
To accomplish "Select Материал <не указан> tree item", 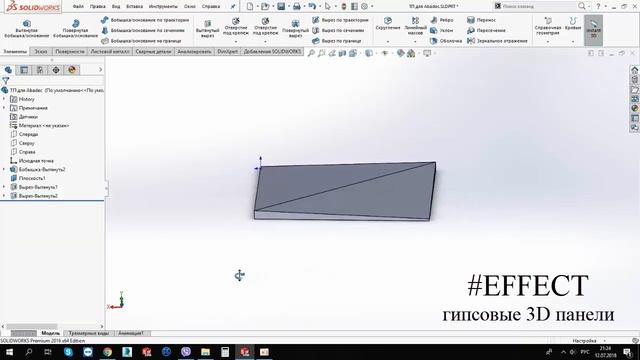I will pos(40,125).
